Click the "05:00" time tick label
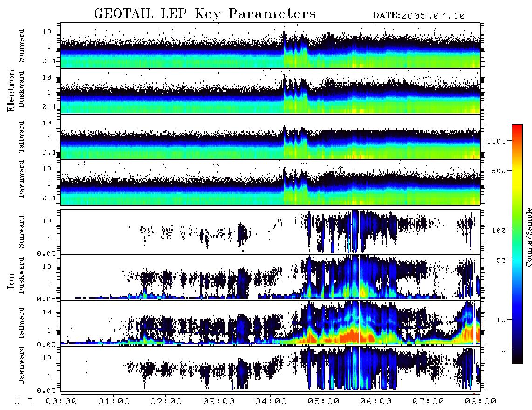 click(324, 402)
